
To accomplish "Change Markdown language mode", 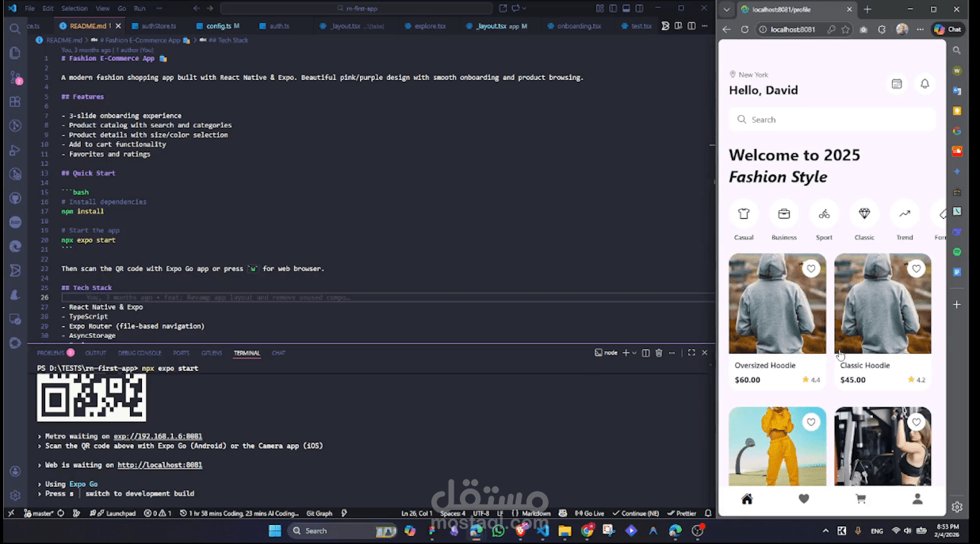I will coord(537,514).
